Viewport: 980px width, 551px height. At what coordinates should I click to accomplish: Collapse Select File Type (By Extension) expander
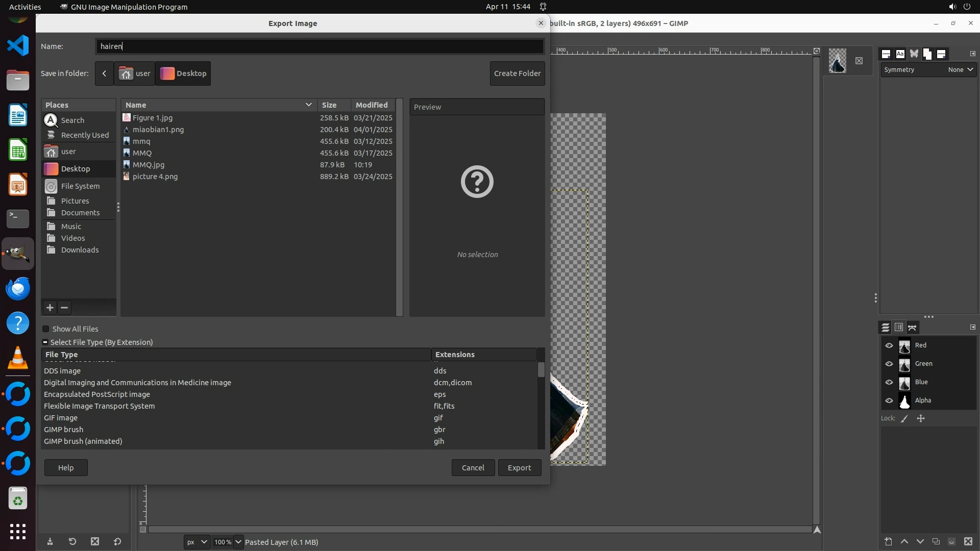(45, 342)
